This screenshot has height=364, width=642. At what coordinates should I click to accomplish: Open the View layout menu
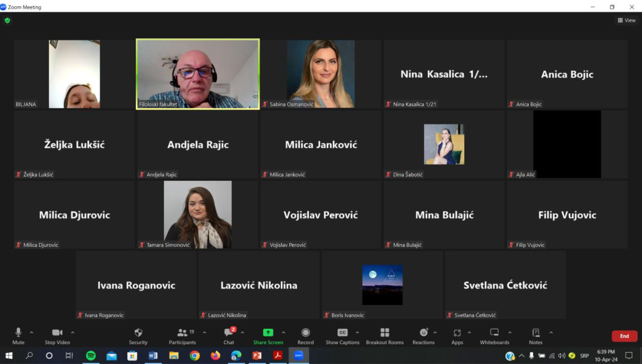(626, 20)
